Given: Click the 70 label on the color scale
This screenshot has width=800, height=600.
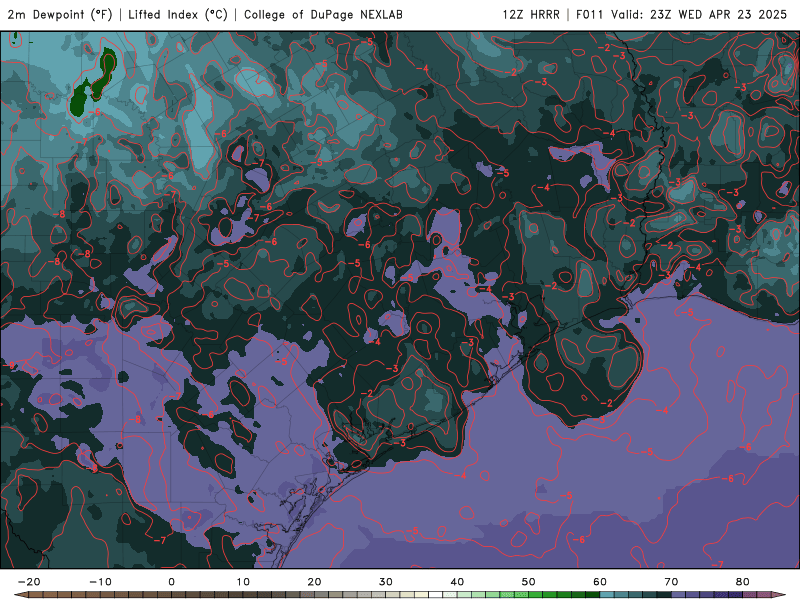Looking at the screenshot, I should [671, 582].
